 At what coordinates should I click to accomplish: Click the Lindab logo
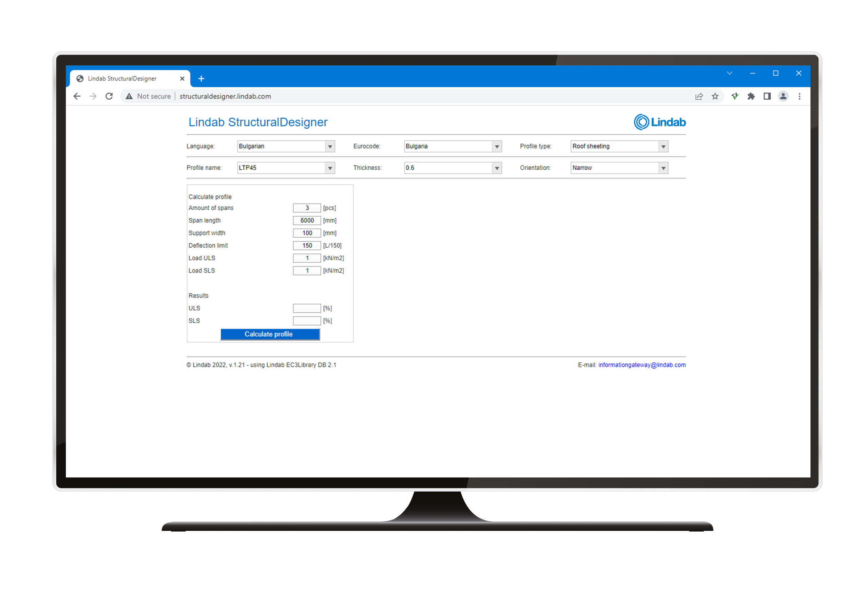click(659, 122)
